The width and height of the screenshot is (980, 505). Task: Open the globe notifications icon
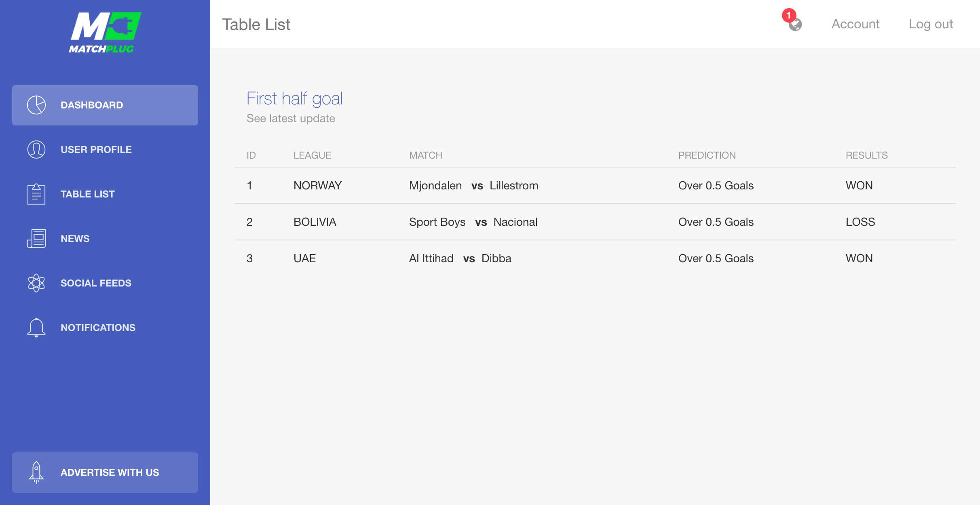pyautogui.click(x=795, y=25)
